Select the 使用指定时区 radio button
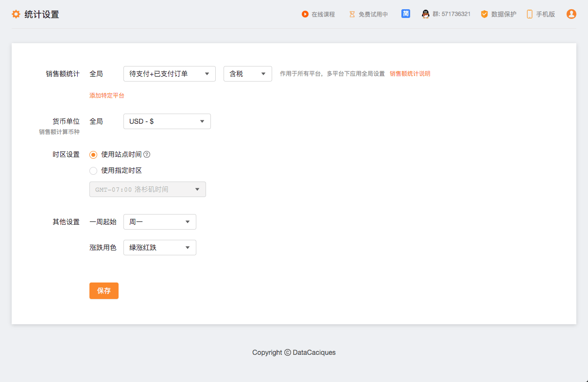This screenshot has height=382, width=588. pos(93,170)
